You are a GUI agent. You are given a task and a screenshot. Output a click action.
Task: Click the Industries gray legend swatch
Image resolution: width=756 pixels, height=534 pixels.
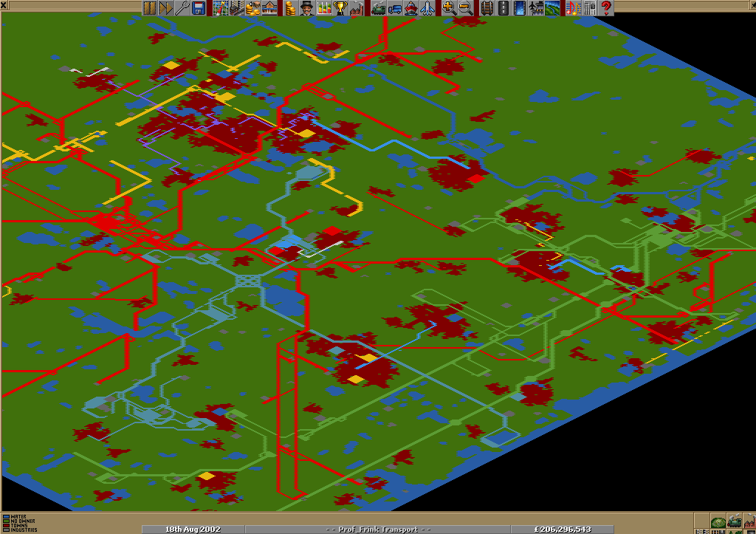click(6, 530)
